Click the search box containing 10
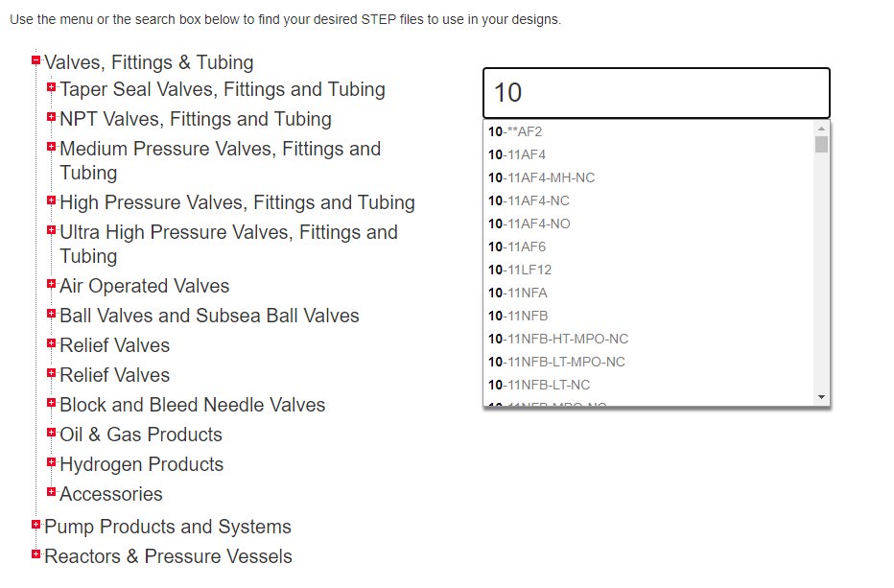894x588 pixels. tap(656, 93)
